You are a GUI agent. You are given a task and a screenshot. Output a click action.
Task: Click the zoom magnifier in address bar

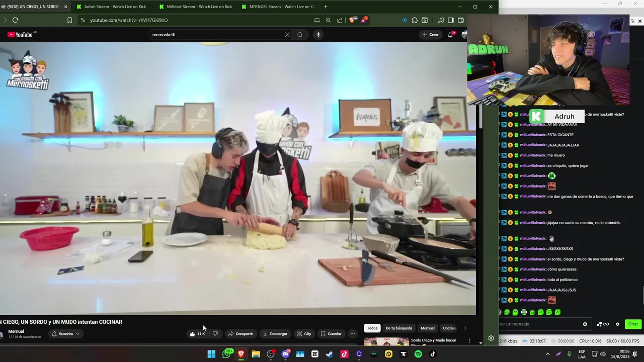[328, 20]
